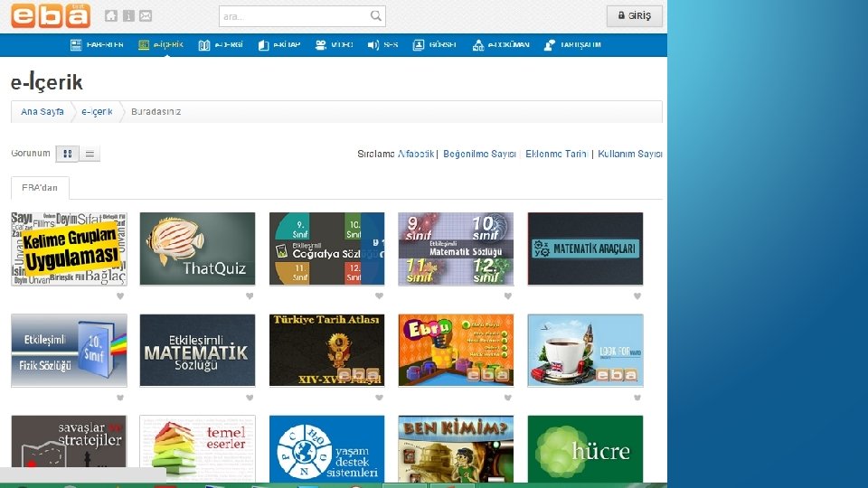Click the Ana Sayfa breadcrumb link

point(42,112)
